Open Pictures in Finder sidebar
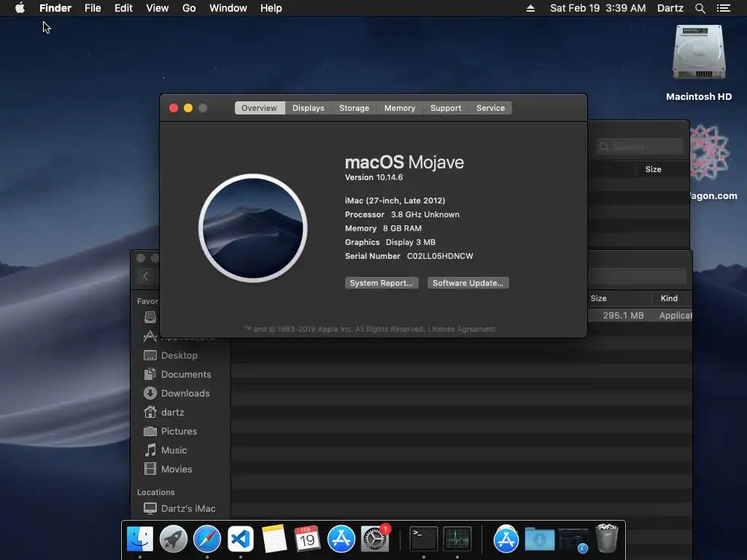This screenshot has width=747, height=560. [170, 431]
